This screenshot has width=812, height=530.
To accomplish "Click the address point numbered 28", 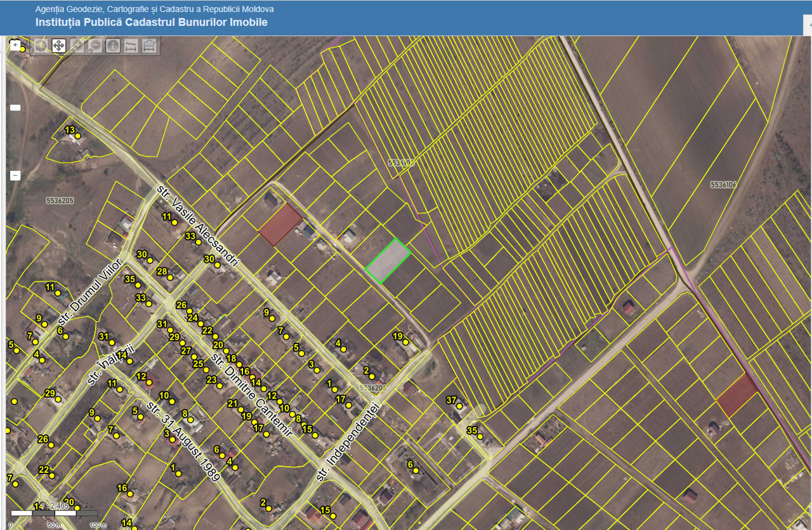I will tap(170, 277).
